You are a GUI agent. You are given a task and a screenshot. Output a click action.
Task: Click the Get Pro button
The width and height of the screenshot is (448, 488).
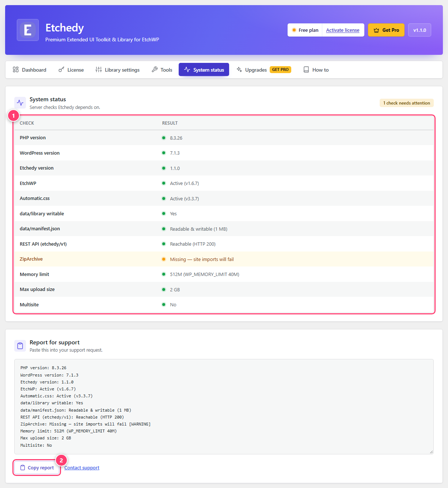pyautogui.click(x=386, y=30)
